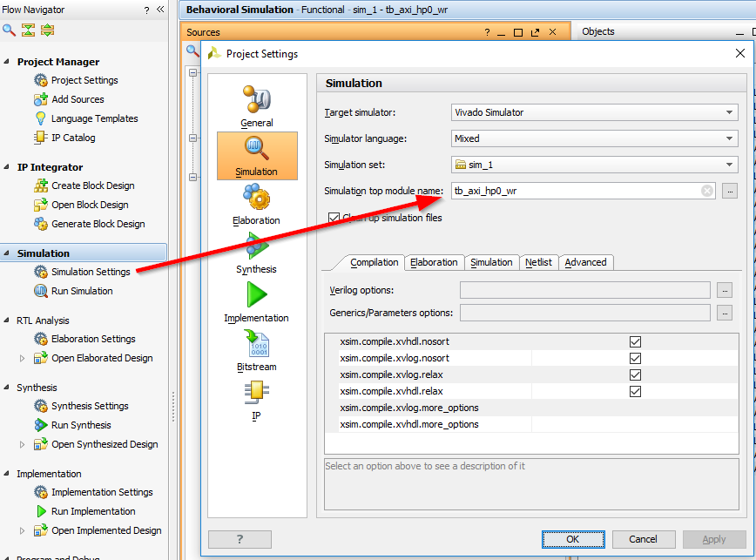Viewport: 756px width, 560px height.
Task: Open Implementation Settings
Action: tap(102, 492)
